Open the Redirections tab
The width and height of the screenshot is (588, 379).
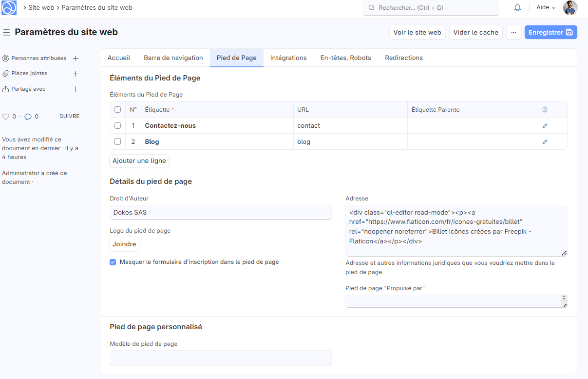click(403, 58)
